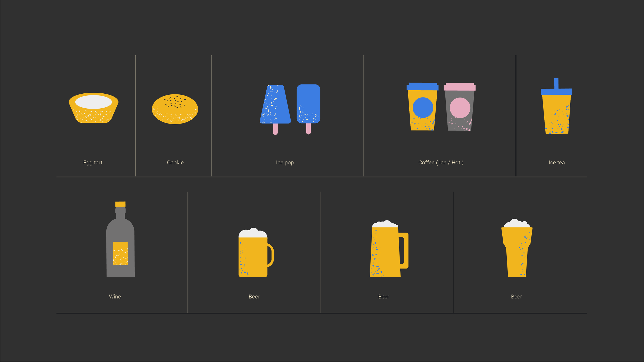Click the pink circle on the gray coffee cup
This screenshot has height=362, width=644.
[460, 108]
